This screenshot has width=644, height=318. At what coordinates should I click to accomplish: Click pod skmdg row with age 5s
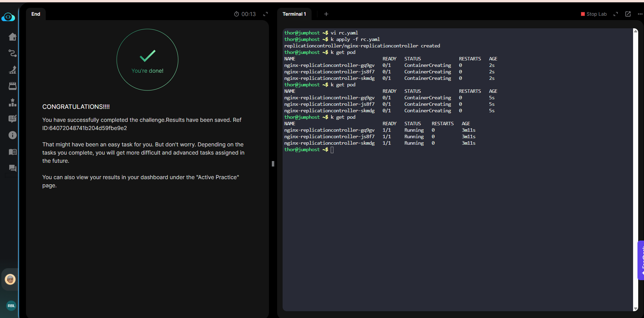389,111
